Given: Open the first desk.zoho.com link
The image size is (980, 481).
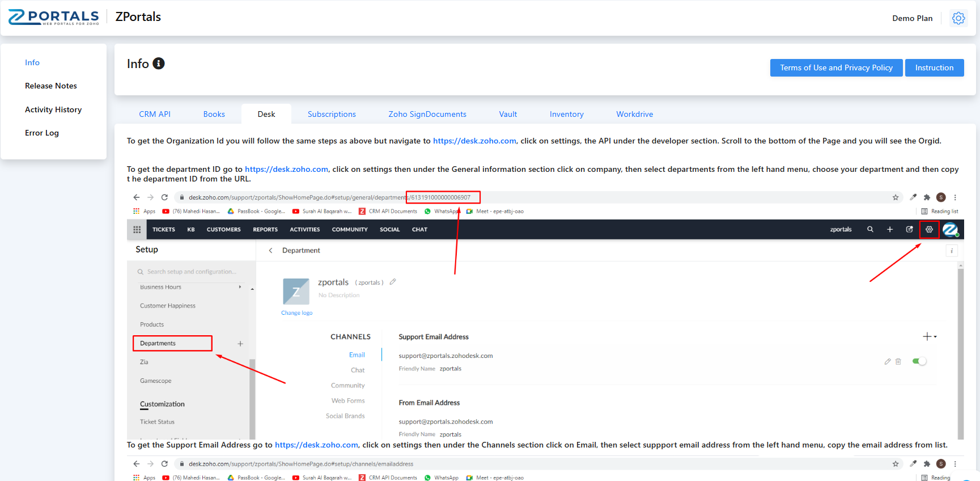Looking at the screenshot, I should click(474, 141).
